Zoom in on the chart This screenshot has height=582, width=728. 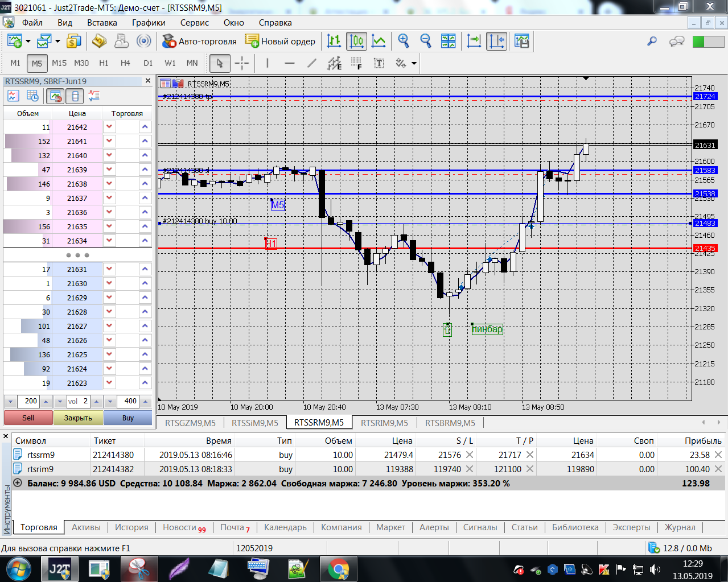(x=404, y=41)
